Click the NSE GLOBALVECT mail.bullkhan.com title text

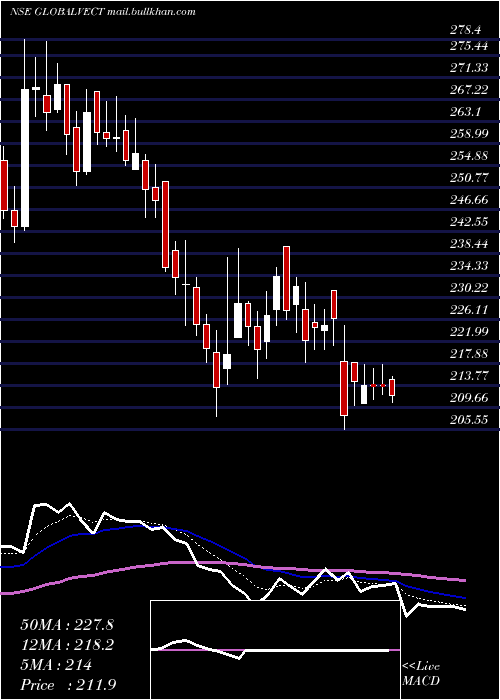click(x=103, y=12)
